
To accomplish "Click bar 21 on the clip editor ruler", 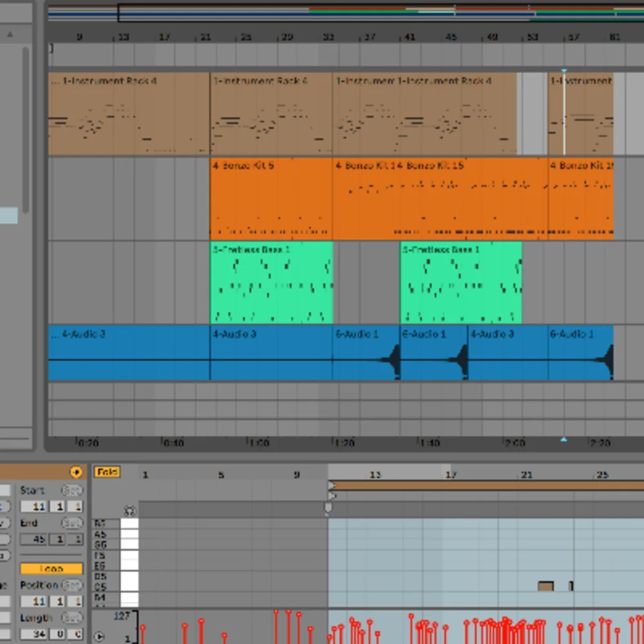I will tap(526, 475).
